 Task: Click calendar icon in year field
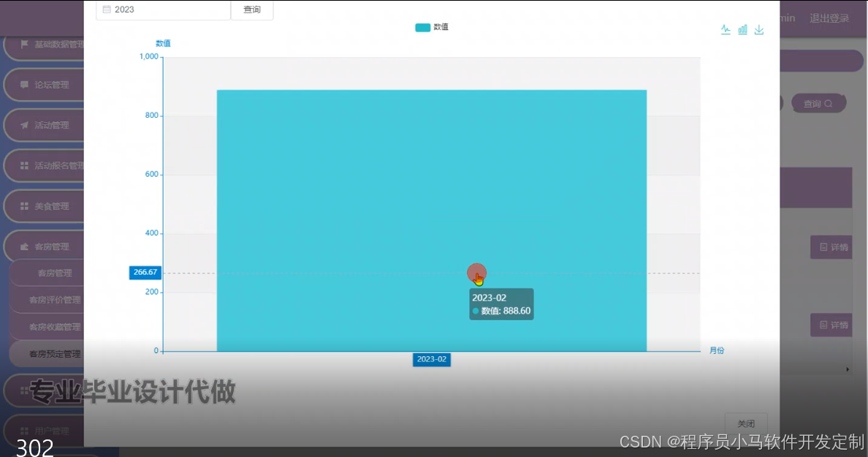pyautogui.click(x=106, y=10)
